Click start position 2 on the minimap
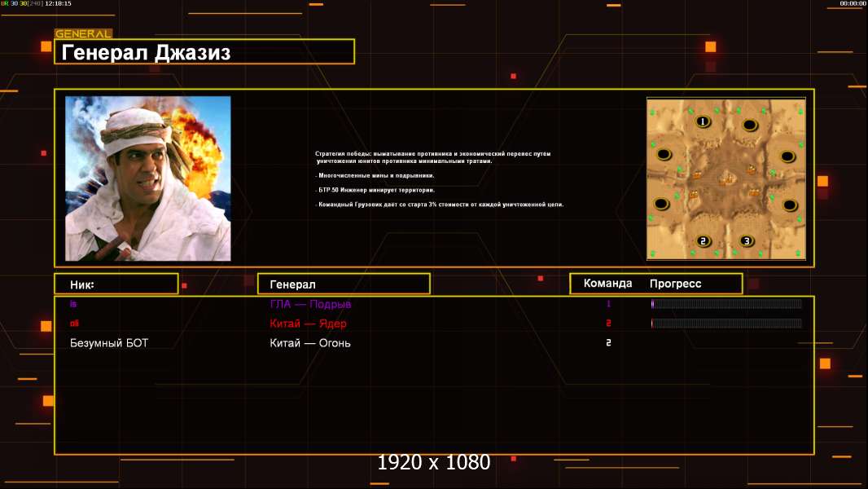The height and width of the screenshot is (489, 868). tap(703, 241)
